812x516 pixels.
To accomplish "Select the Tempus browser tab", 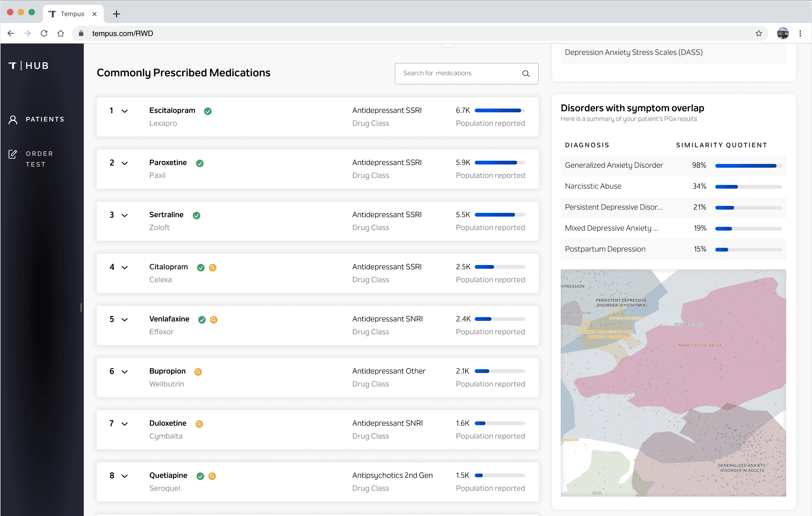I will pyautogui.click(x=72, y=14).
